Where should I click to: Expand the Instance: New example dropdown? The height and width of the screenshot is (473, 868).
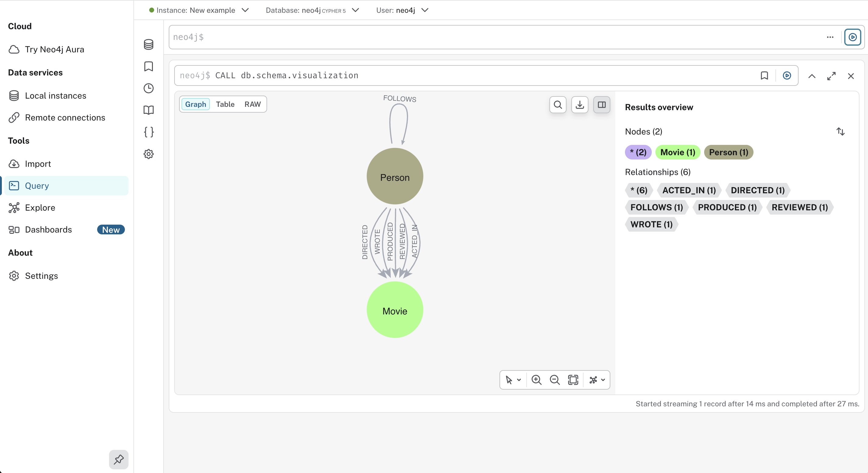point(199,10)
